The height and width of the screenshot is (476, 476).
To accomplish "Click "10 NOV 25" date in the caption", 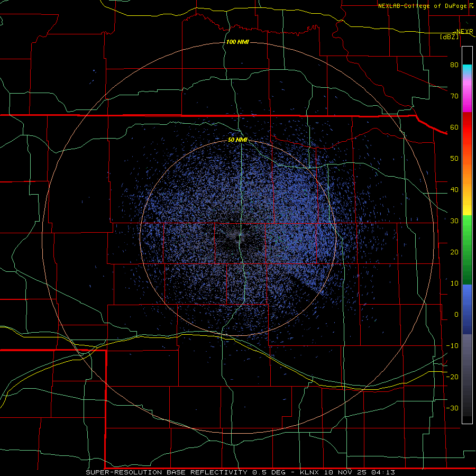I will coord(346,472).
